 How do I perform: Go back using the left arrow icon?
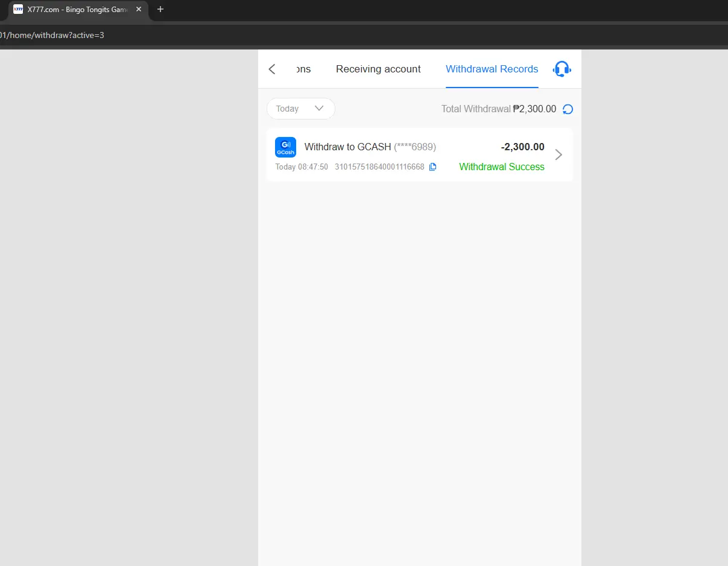coord(272,69)
